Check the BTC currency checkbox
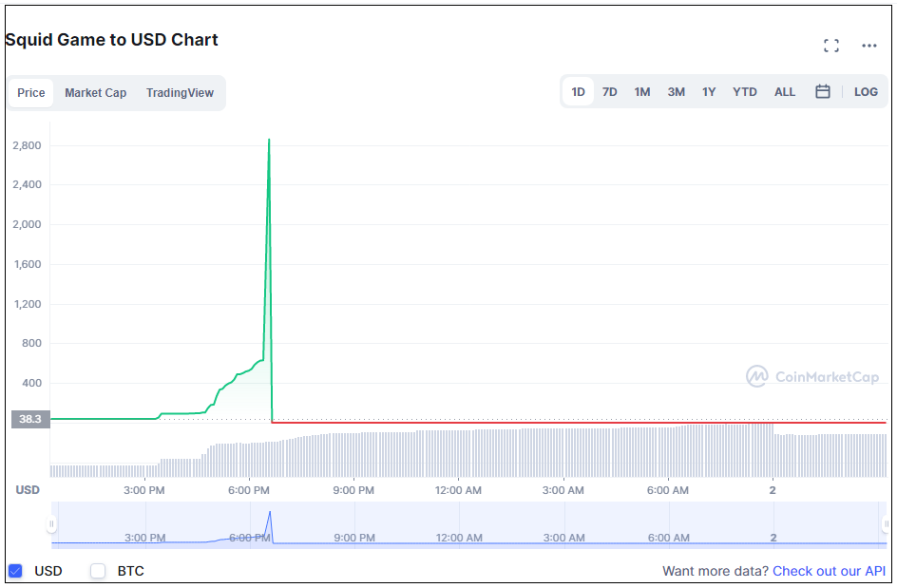897x588 pixels. 98,571
